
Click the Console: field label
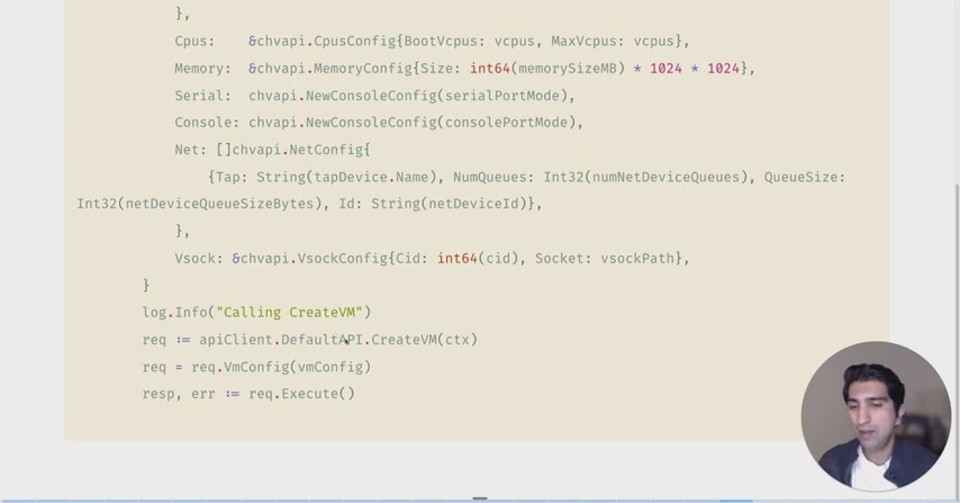pyautogui.click(x=207, y=122)
